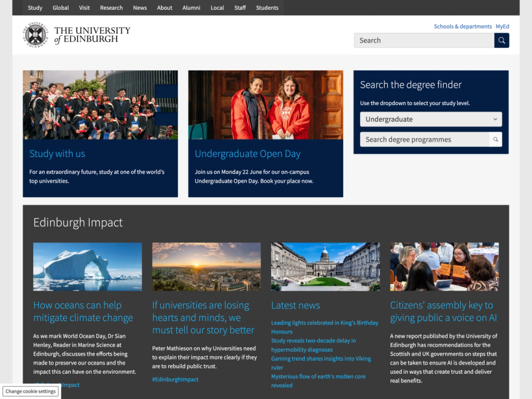
Task: Open the Visit menu item
Action: (84, 8)
